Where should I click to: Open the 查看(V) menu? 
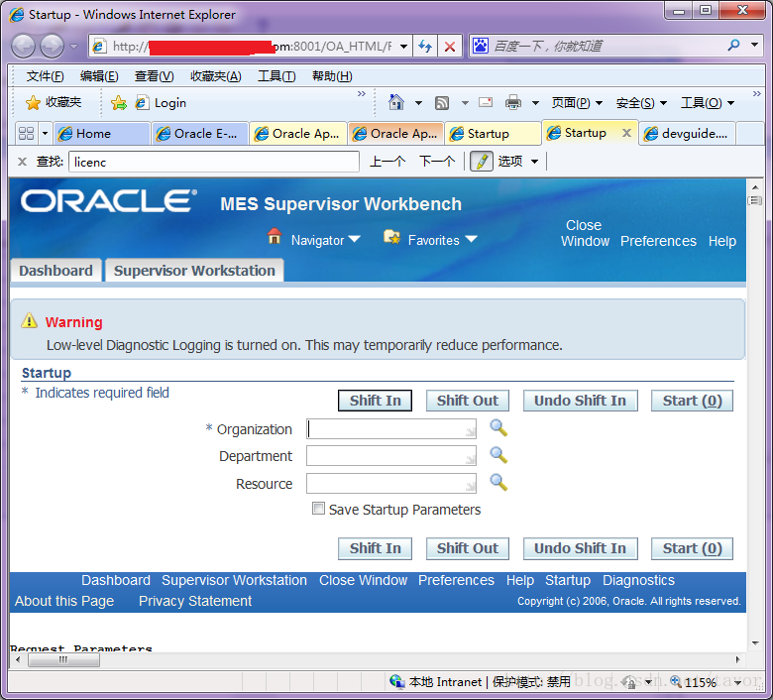point(154,76)
